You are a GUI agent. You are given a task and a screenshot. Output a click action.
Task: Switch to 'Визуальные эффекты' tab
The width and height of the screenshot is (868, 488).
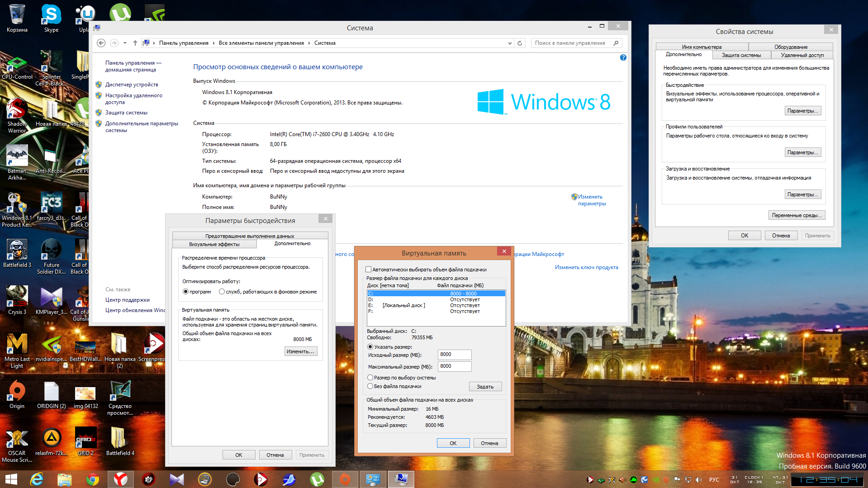[x=214, y=244]
